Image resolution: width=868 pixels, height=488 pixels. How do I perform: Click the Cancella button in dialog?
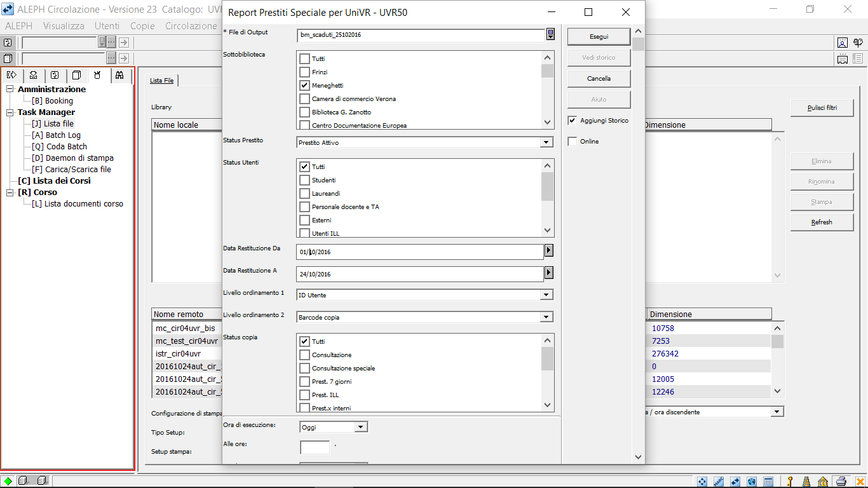tap(599, 79)
